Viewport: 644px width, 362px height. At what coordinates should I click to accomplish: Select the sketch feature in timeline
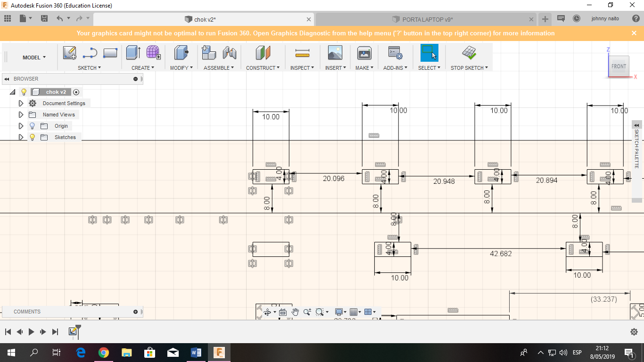[x=73, y=332]
